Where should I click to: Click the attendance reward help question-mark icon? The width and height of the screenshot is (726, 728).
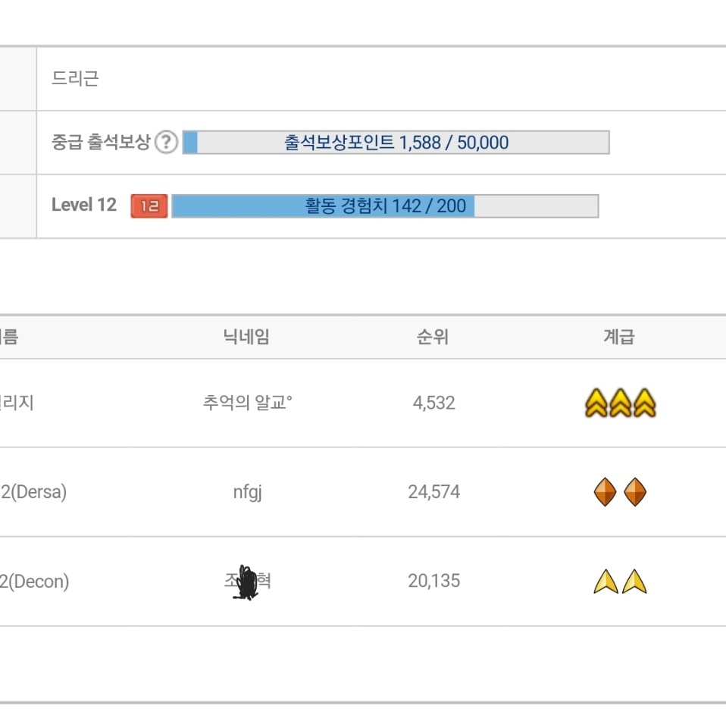coord(166,143)
